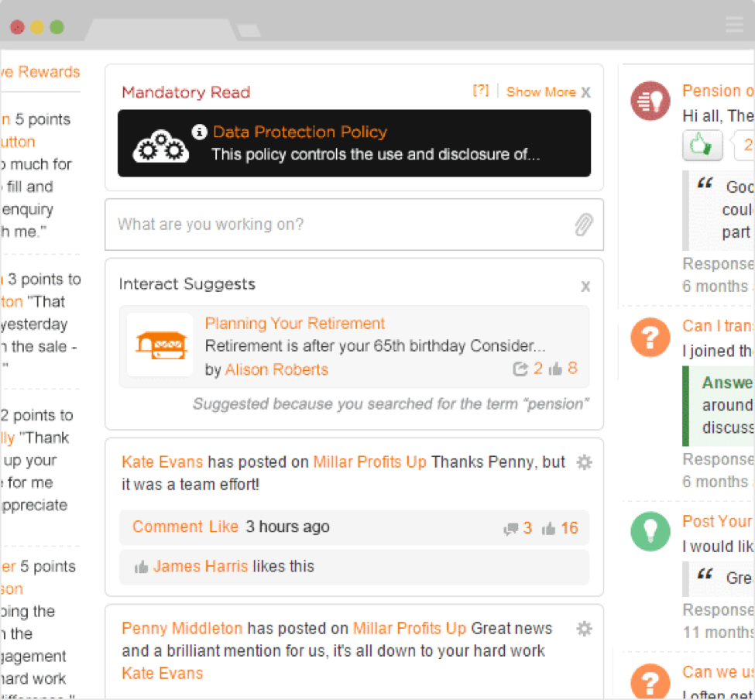
Task: Click the quote icon in the Post Your response
Action: (x=705, y=575)
